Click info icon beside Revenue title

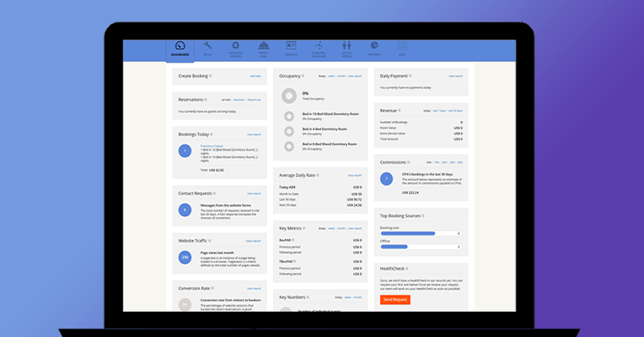pyautogui.click(x=399, y=111)
